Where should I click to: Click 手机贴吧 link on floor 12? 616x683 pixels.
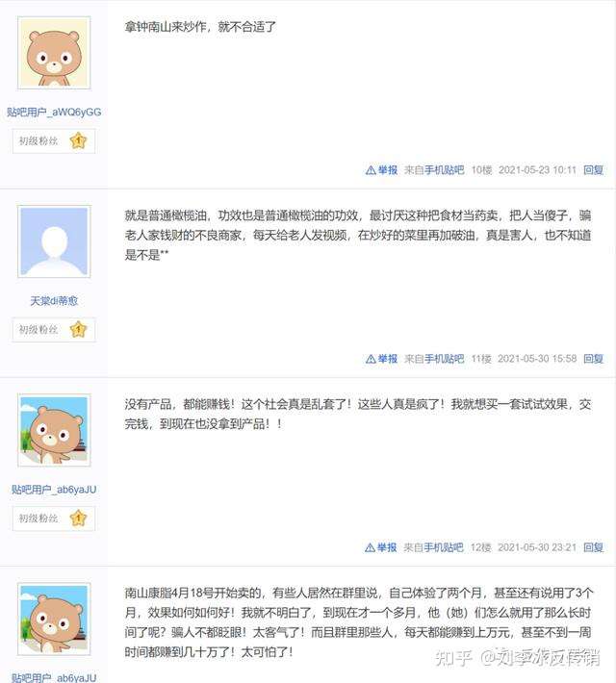(x=444, y=547)
